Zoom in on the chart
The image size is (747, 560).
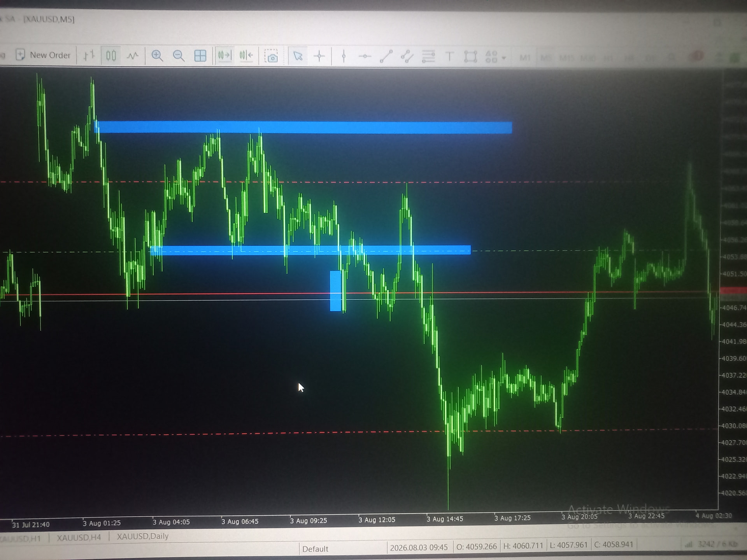[157, 56]
